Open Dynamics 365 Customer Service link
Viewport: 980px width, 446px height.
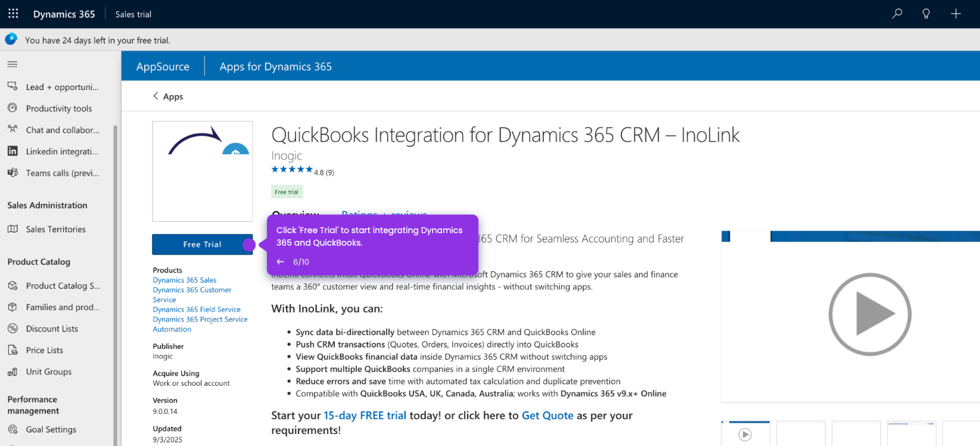192,295
